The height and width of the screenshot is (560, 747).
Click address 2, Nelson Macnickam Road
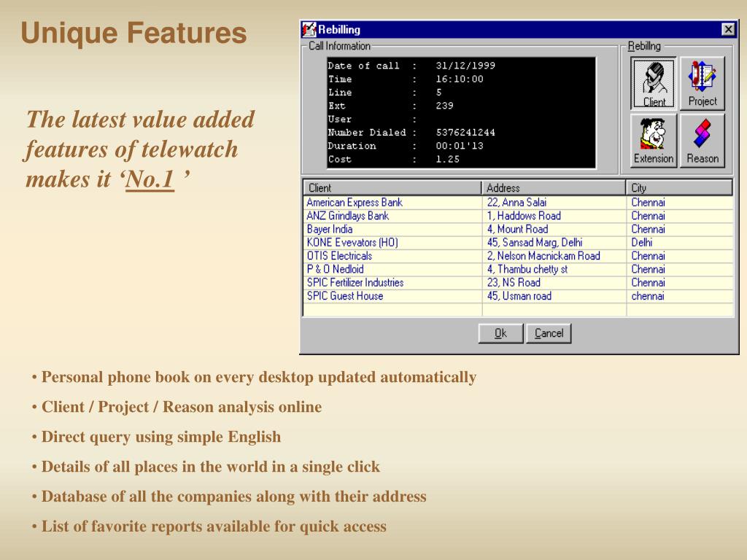click(543, 256)
